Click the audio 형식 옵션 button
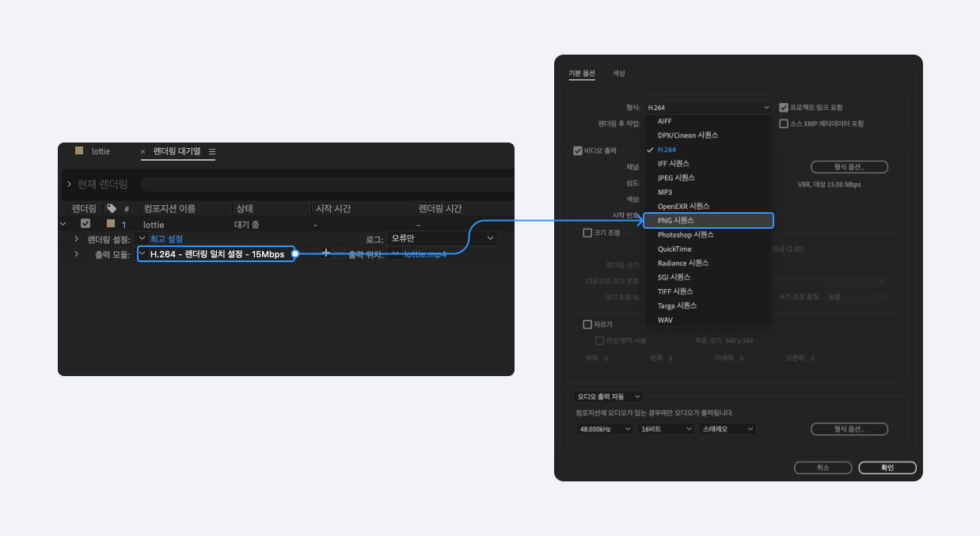Screen dimensions: 980x536 click(x=849, y=429)
